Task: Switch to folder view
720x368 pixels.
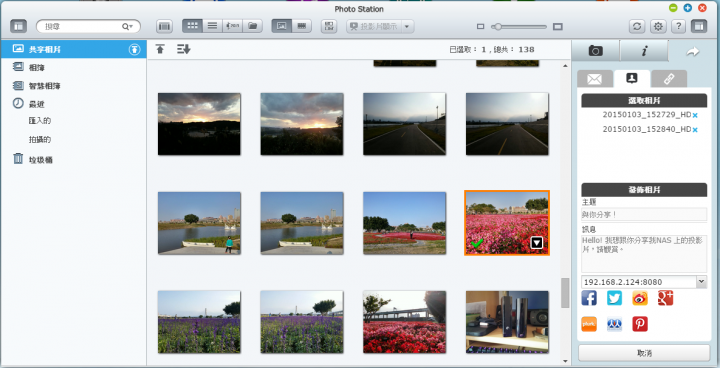Action: click(253, 26)
